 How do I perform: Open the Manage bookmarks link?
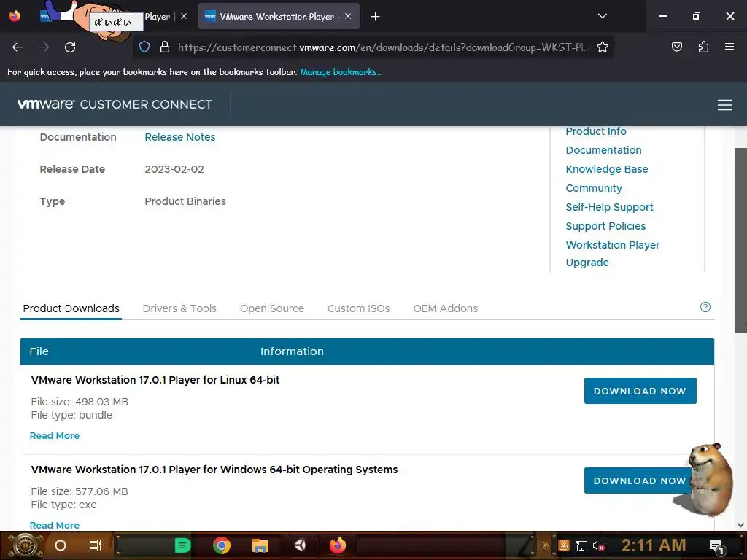point(341,72)
